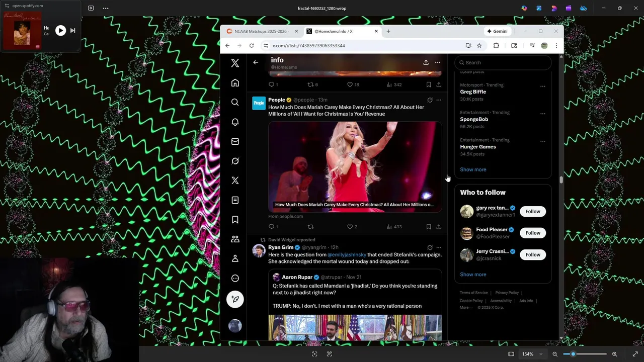644x362 pixels.
Task: Open photo viewer's three-dot menu in title bar
Action: tap(105, 8)
